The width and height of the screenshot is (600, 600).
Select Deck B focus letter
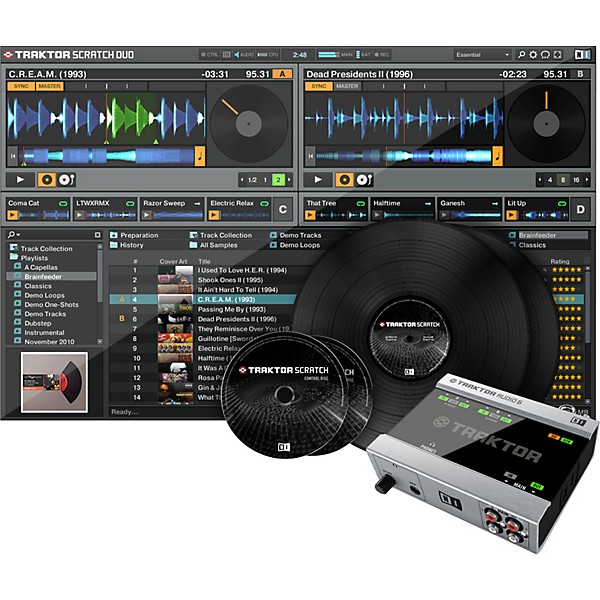click(x=580, y=74)
